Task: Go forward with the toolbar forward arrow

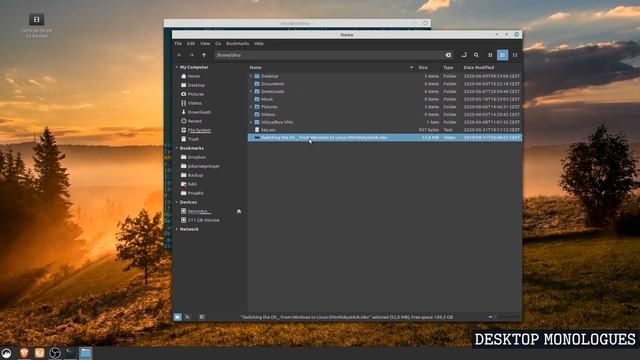Action: [191, 55]
